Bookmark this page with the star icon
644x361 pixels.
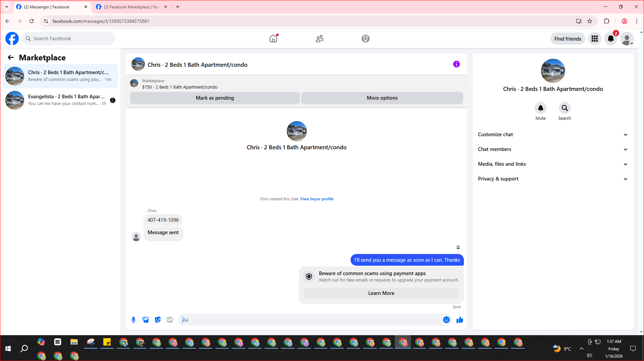point(590,21)
